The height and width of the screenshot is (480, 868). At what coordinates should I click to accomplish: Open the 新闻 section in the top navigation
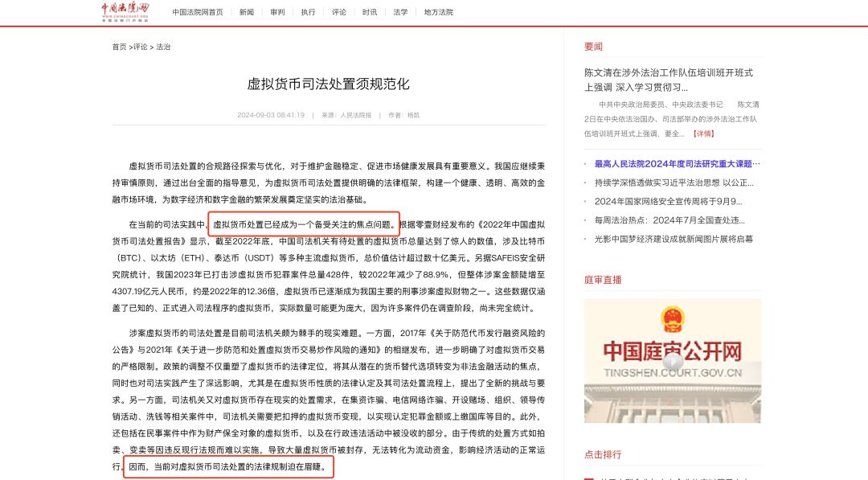tap(247, 12)
